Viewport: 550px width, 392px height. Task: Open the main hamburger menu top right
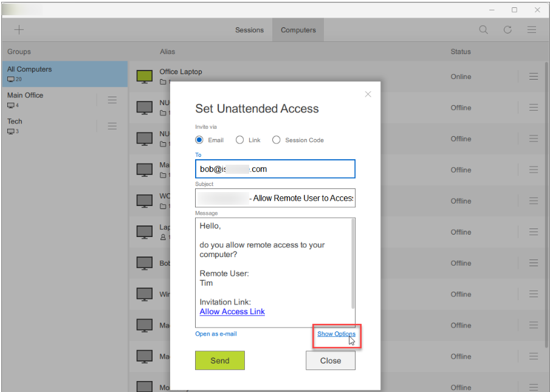(x=531, y=29)
